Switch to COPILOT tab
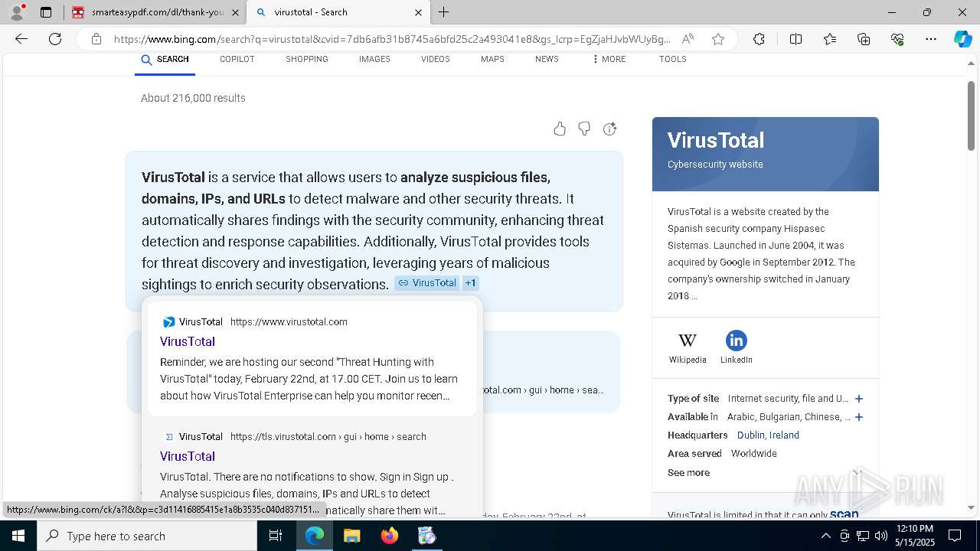 coord(237,60)
